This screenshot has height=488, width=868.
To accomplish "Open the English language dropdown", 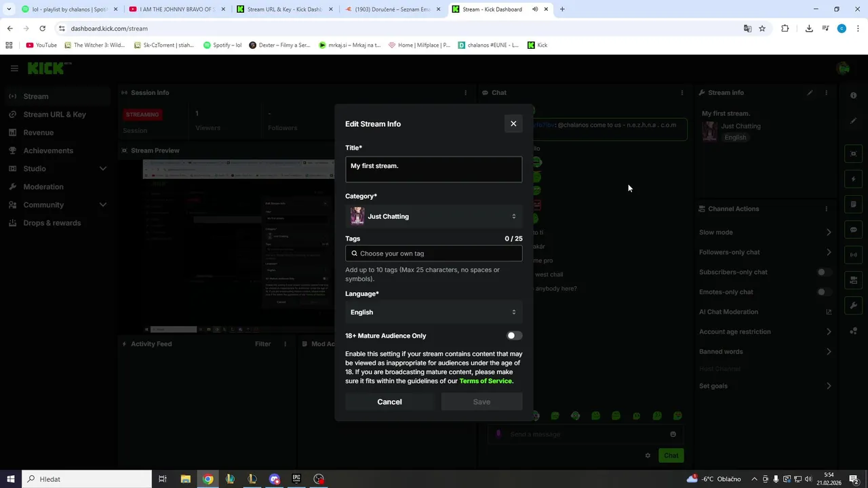I will click(x=433, y=312).
